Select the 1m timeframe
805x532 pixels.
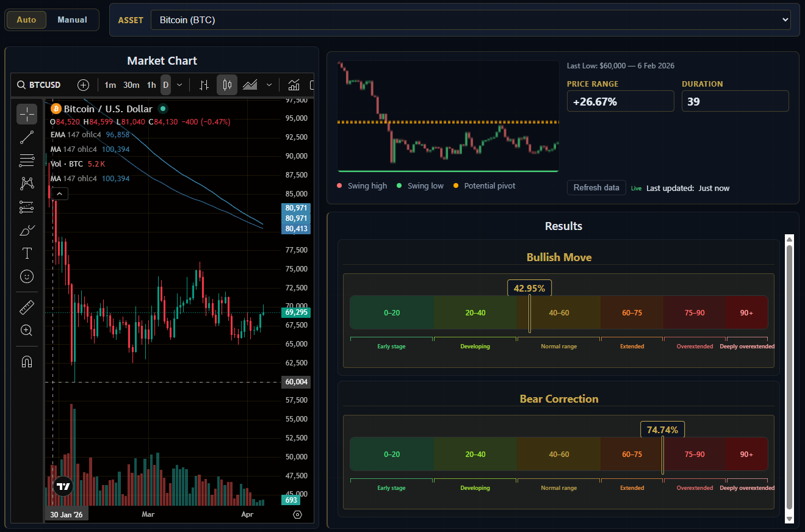[110, 85]
